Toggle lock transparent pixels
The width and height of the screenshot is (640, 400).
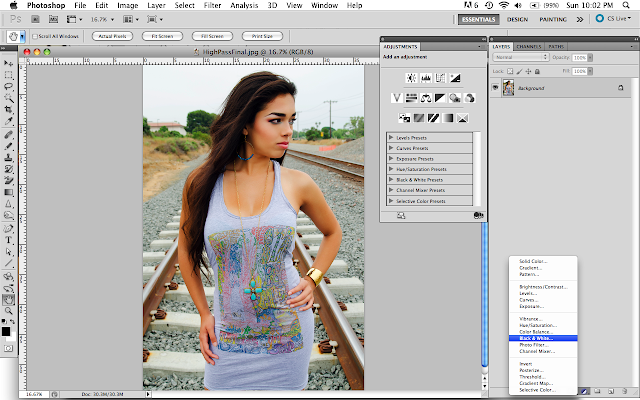click(x=510, y=71)
